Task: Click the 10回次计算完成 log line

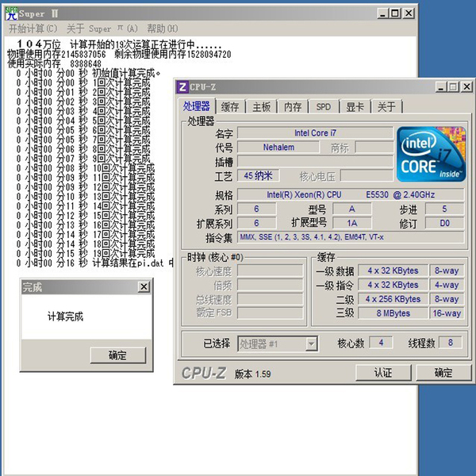Action: pyautogui.click(x=86, y=168)
